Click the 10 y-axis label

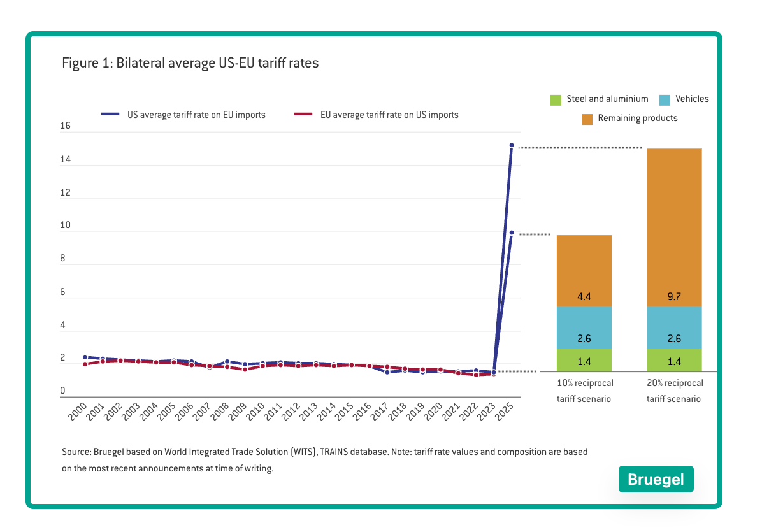[65, 225]
